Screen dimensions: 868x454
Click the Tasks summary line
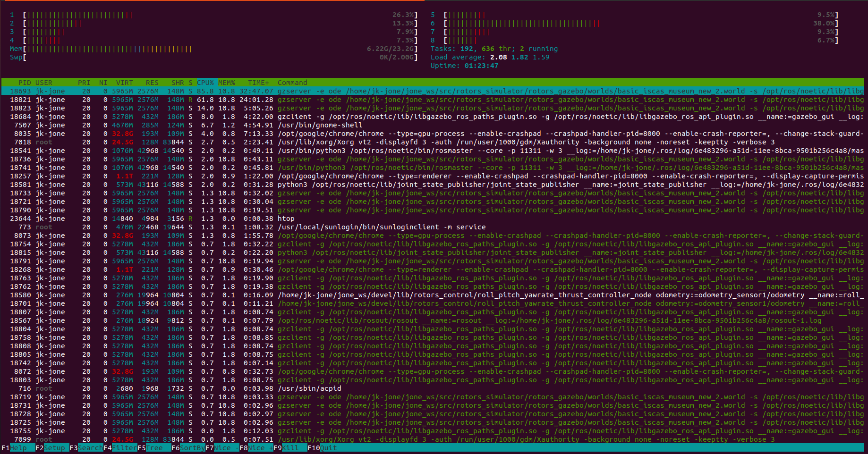(494, 49)
